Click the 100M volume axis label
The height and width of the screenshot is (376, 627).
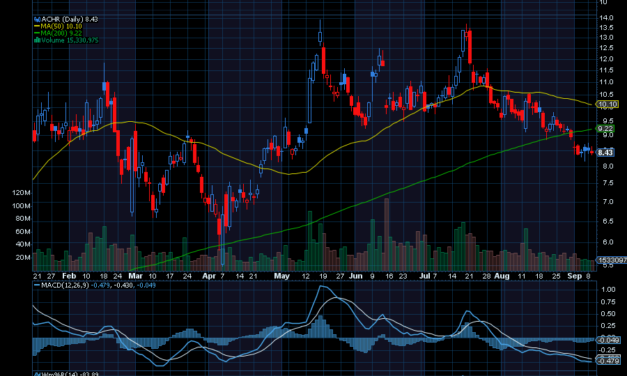pos(21,206)
